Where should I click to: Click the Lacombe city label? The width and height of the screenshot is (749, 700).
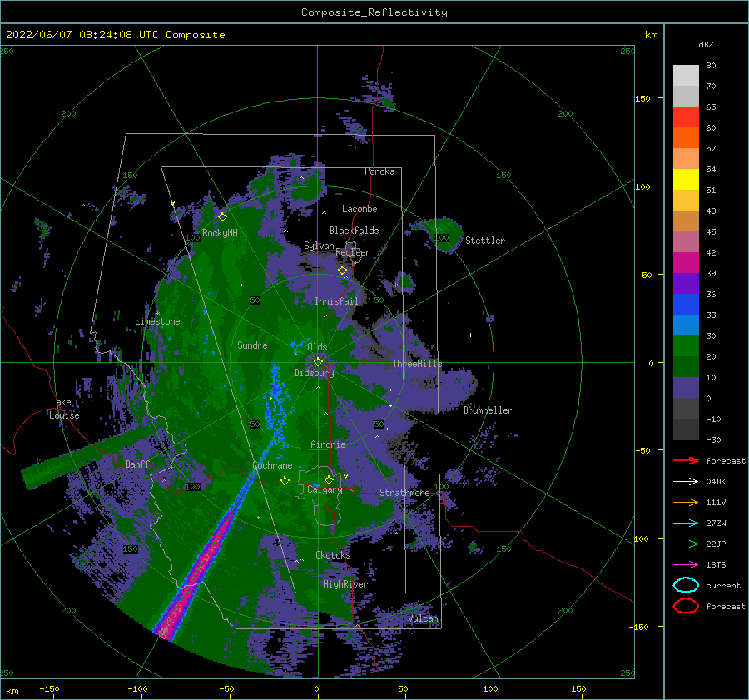(x=360, y=209)
